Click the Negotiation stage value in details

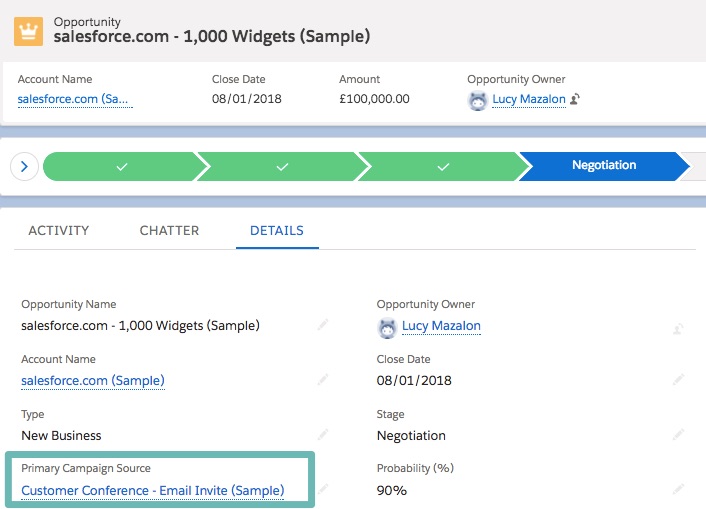411,436
